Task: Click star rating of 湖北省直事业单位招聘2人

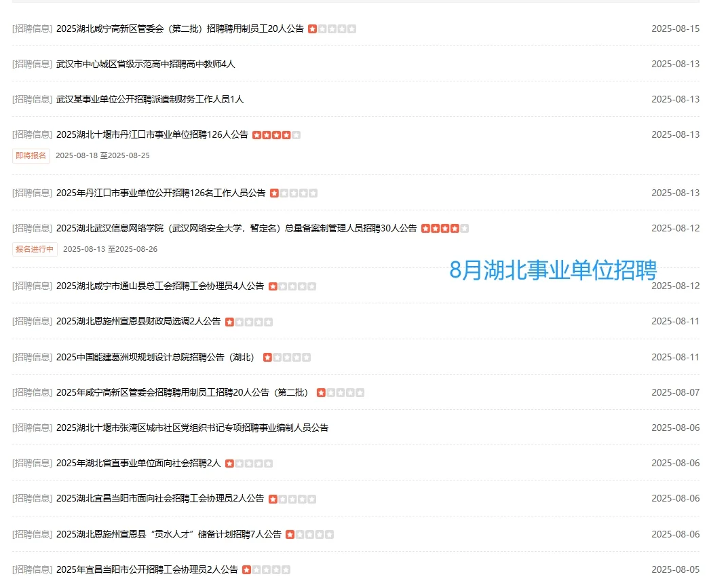Action: tap(249, 464)
